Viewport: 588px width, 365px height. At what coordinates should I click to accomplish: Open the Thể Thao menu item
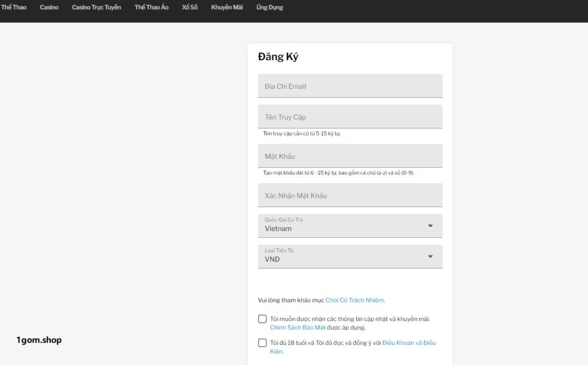tap(14, 8)
